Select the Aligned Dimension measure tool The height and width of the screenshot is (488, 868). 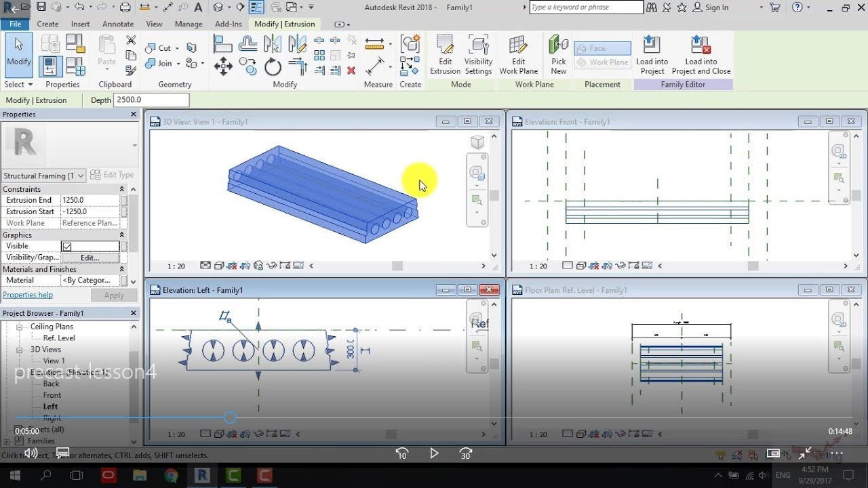tap(374, 66)
